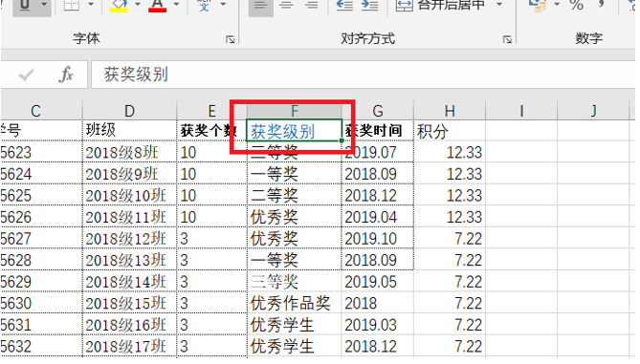This screenshot has width=640, height=364.
Task: Apply comma style
Action: pyautogui.click(x=601, y=5)
